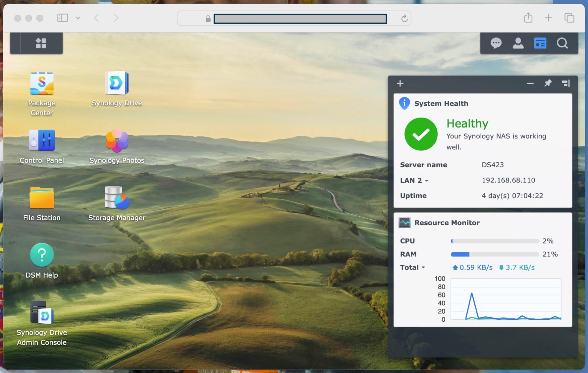Open the user account menu
Viewport: 588px width, 373px height.
tap(518, 43)
